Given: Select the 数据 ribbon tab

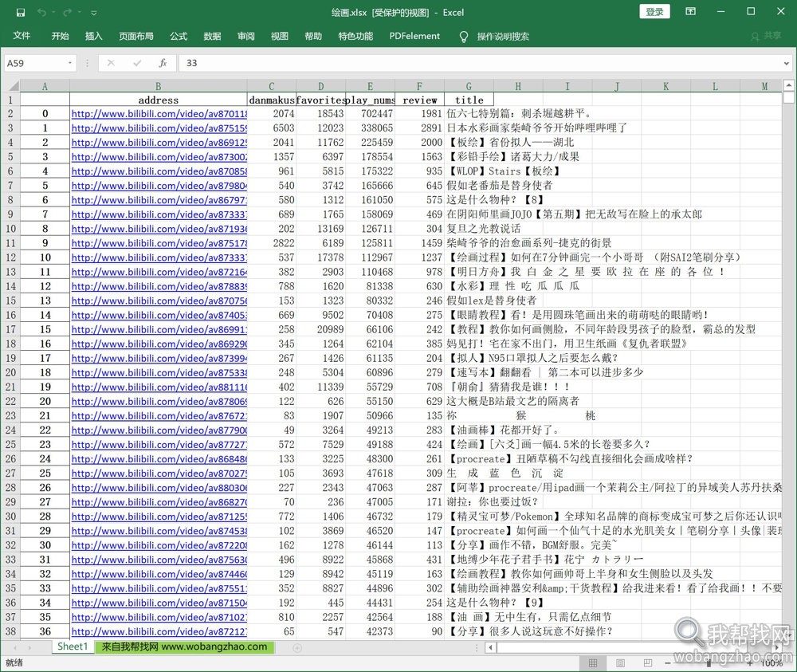Looking at the screenshot, I should pos(212,36).
